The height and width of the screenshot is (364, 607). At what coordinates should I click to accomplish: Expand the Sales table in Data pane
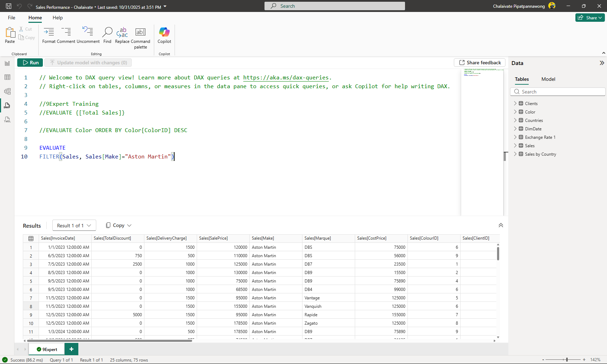(515, 145)
